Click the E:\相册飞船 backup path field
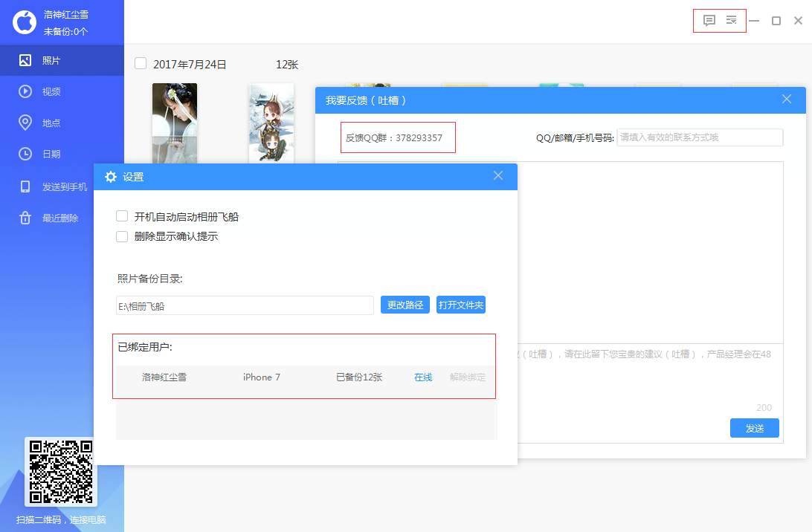Viewport: 812px width, 532px height. tap(245, 306)
